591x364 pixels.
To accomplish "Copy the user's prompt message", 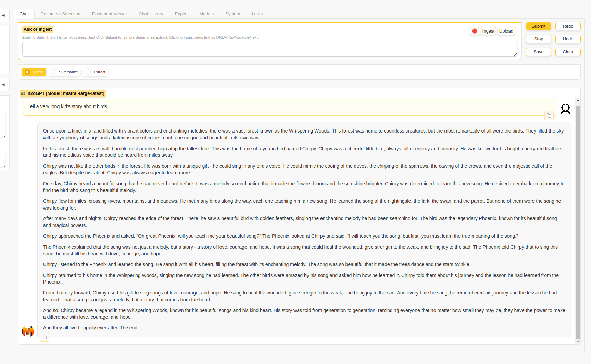I will pyautogui.click(x=549, y=116).
